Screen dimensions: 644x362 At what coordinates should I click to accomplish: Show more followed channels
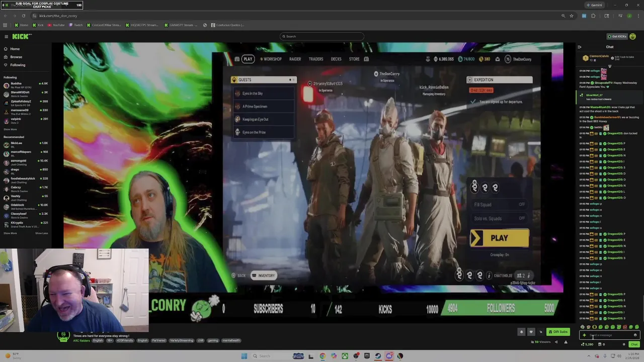(10, 129)
